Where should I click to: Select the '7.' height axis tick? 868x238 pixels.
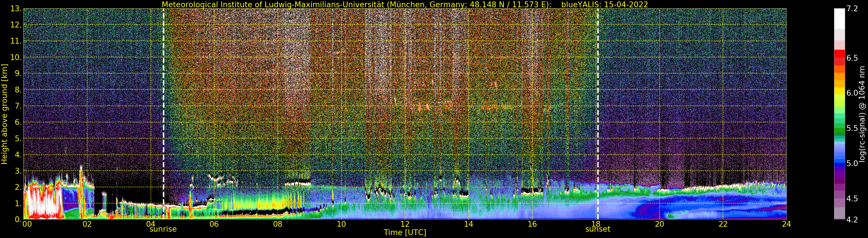18,106
